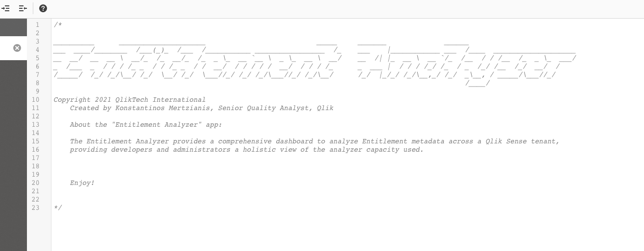Screen dimensions: 644x251
Task: Click the ASCII art banner text
Action: click(314, 63)
